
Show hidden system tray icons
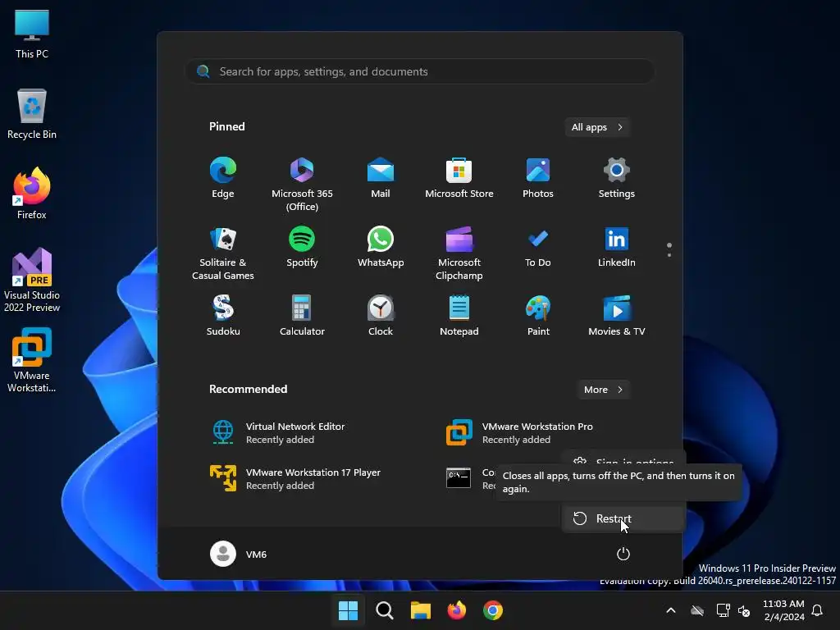tap(671, 610)
